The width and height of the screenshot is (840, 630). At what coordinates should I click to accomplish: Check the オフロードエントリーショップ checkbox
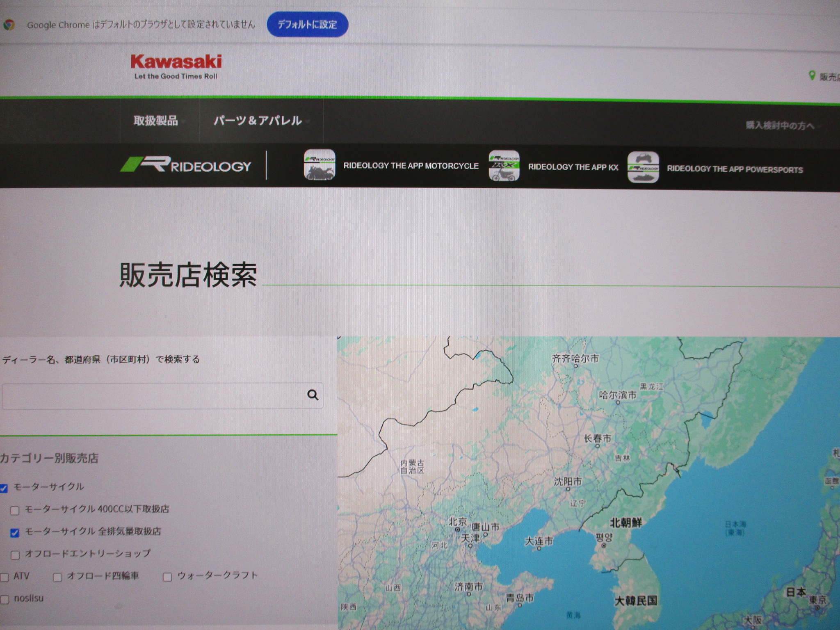(15, 555)
